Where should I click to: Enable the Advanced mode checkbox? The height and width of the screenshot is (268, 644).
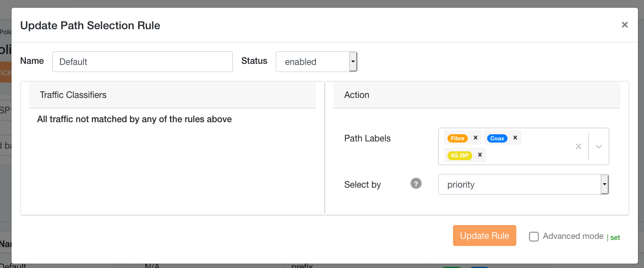(x=533, y=236)
